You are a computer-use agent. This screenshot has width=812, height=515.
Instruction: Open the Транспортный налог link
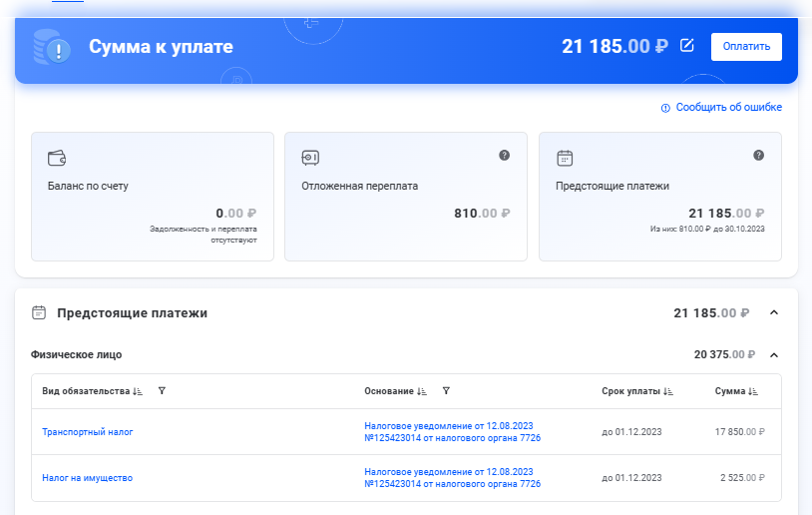88,431
